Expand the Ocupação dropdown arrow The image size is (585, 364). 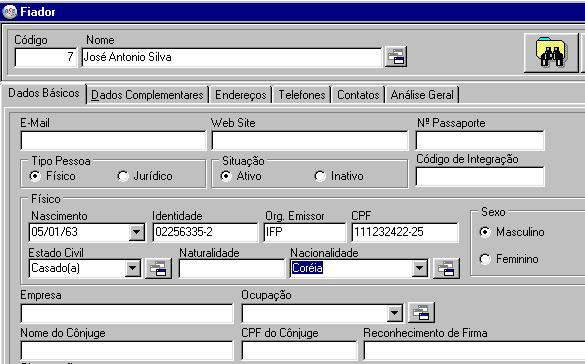pyautogui.click(x=395, y=313)
